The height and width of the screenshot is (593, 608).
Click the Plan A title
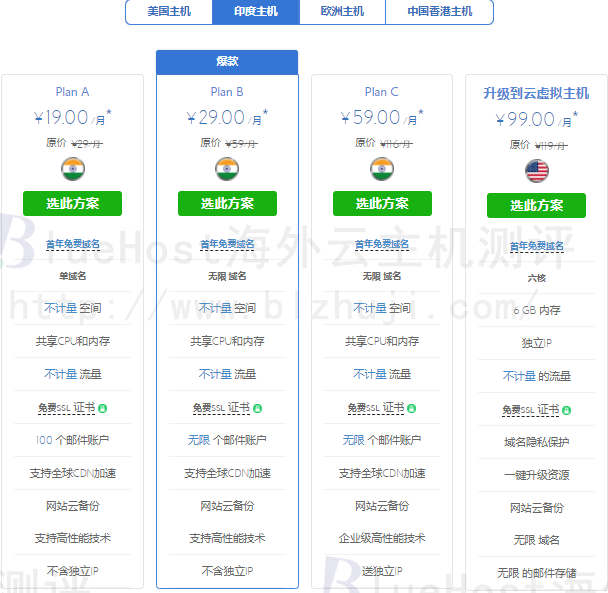click(73, 92)
